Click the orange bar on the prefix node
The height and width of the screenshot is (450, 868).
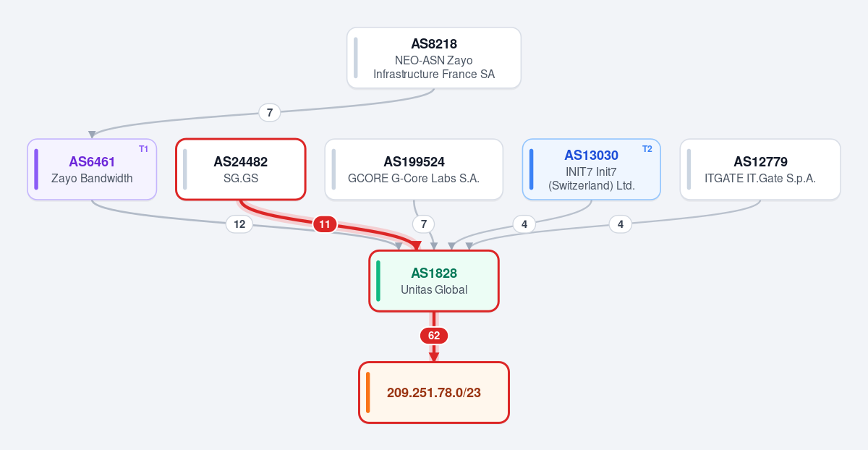(368, 392)
